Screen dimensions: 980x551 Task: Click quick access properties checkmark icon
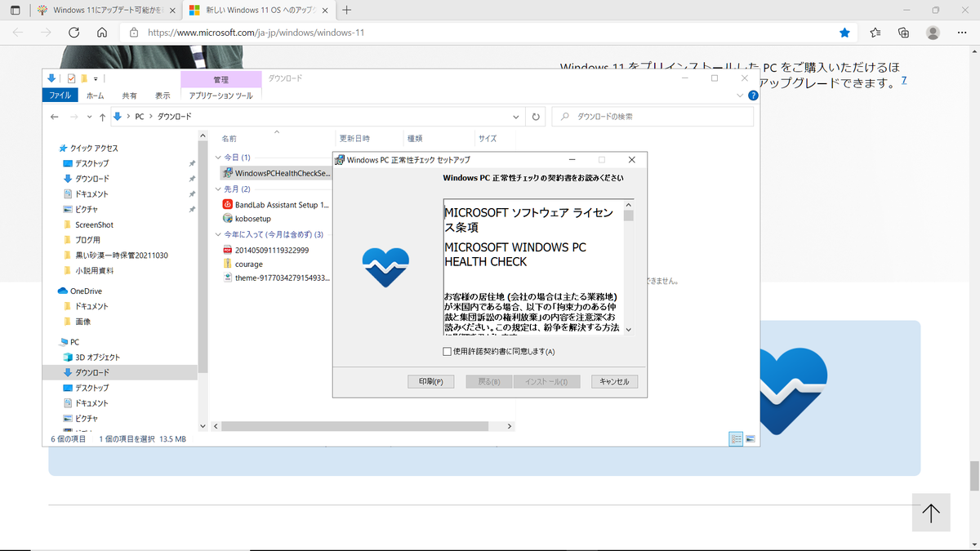pyautogui.click(x=72, y=78)
